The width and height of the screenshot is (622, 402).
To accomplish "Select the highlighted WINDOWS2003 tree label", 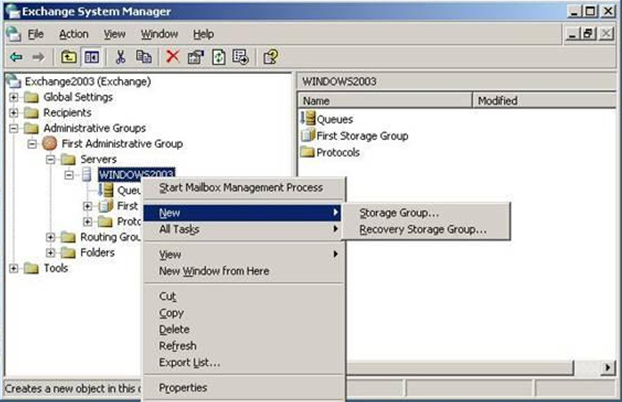I will [136, 175].
